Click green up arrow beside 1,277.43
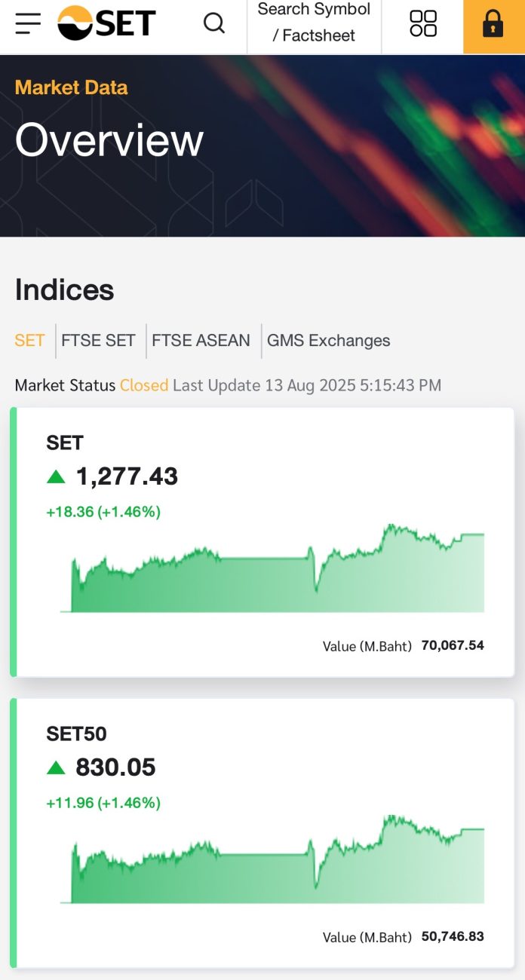This screenshot has height=980, width=525. point(56,476)
